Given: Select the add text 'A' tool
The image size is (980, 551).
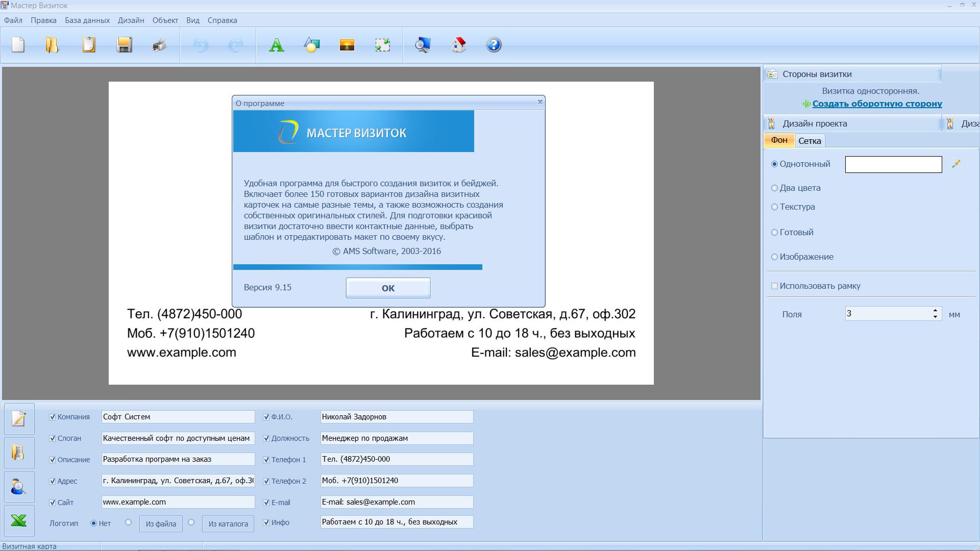Looking at the screenshot, I should 276,45.
